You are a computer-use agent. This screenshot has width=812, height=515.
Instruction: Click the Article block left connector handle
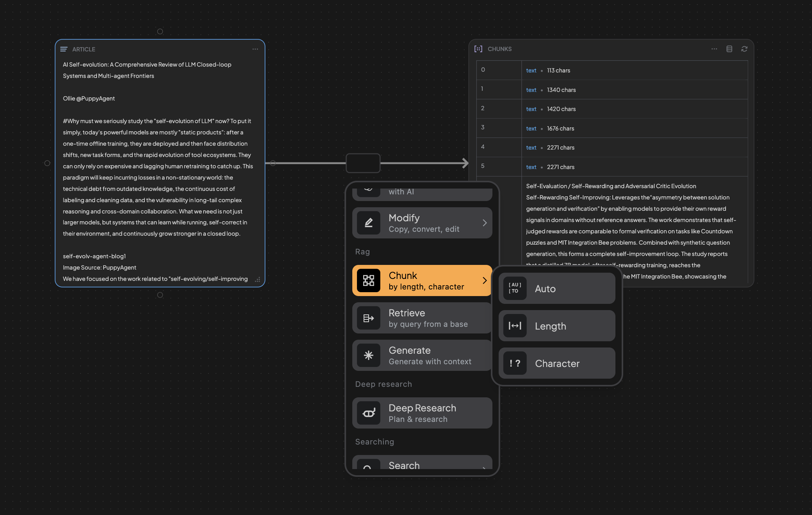point(47,163)
